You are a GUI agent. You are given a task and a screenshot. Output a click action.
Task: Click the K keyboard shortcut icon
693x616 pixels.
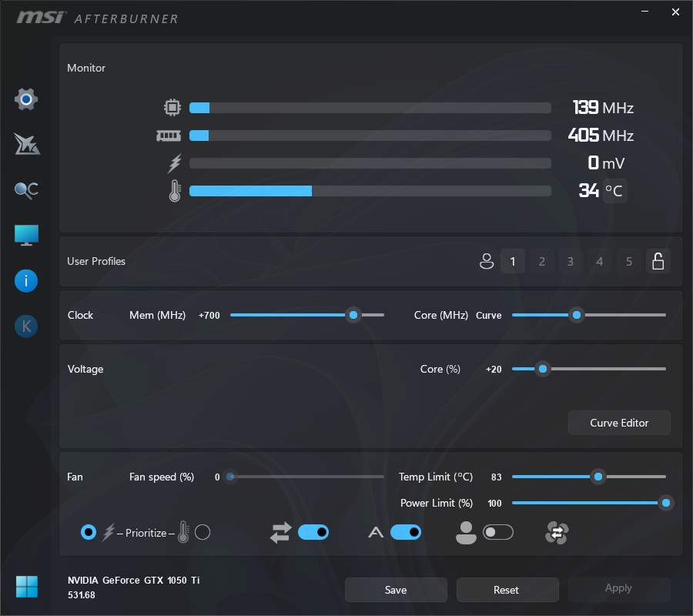point(26,326)
